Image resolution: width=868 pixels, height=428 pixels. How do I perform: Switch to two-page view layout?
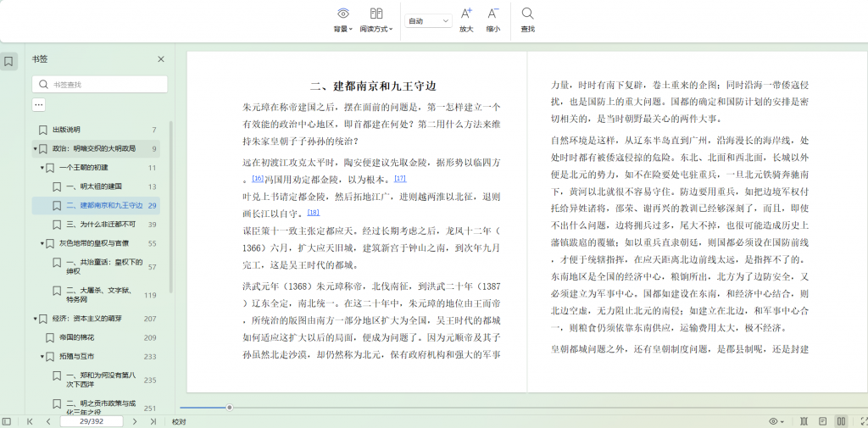(841, 421)
